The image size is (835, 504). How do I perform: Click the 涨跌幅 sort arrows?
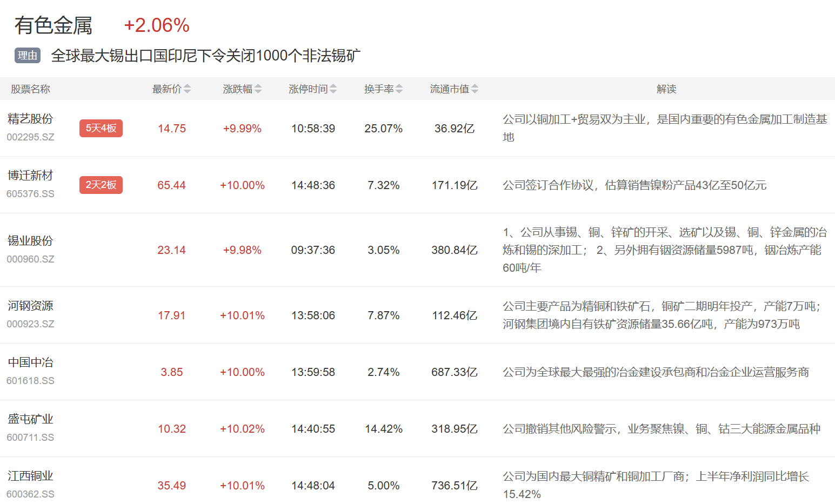258,89
